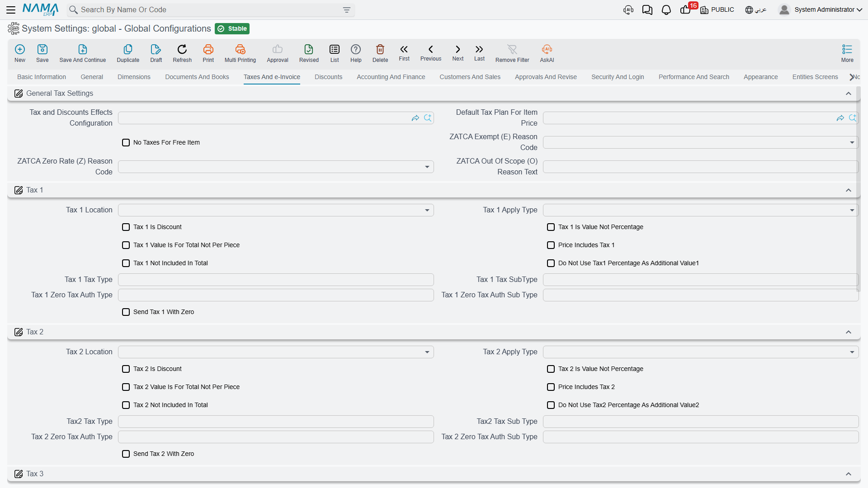Enable Tax 1 Is Discount

pyautogui.click(x=126, y=227)
